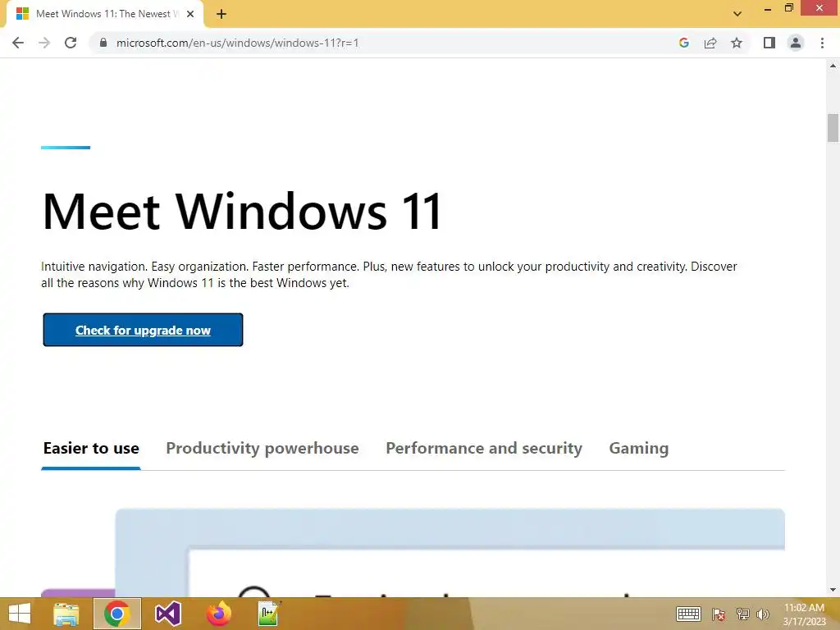Screen dimensions: 840x630
Task: Click Chrome icon in the taskbar
Action: click(x=117, y=614)
